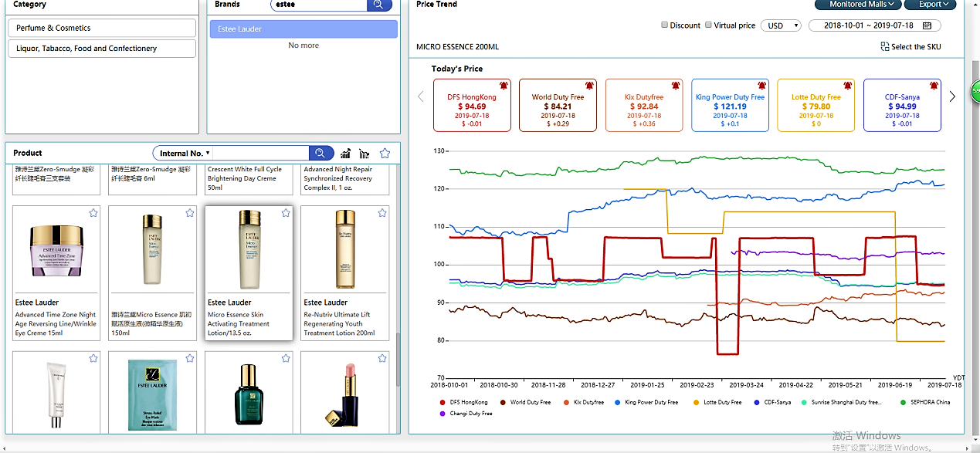Select the eye mask sachet thumbnail
Screen dimensions: 980x453
coord(152,394)
